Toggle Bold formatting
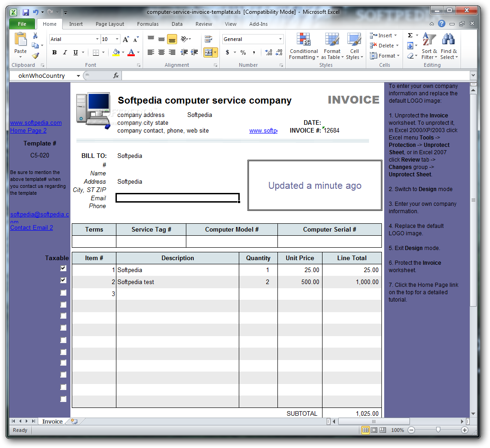Viewport: 490px width, 448px height. point(54,52)
